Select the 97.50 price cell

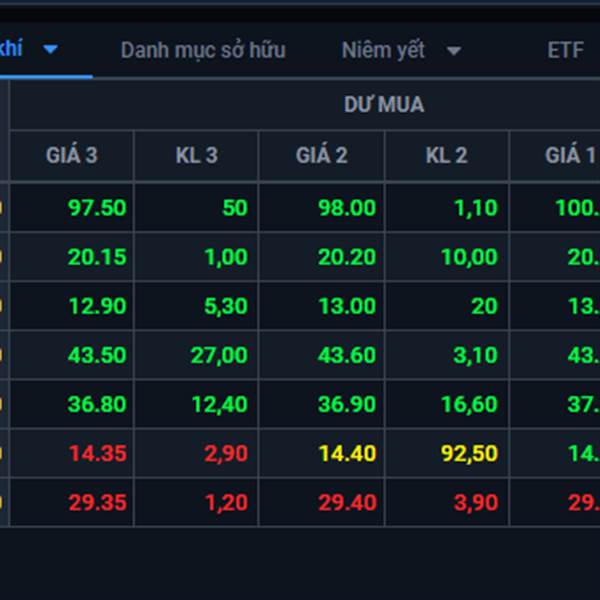point(72,207)
